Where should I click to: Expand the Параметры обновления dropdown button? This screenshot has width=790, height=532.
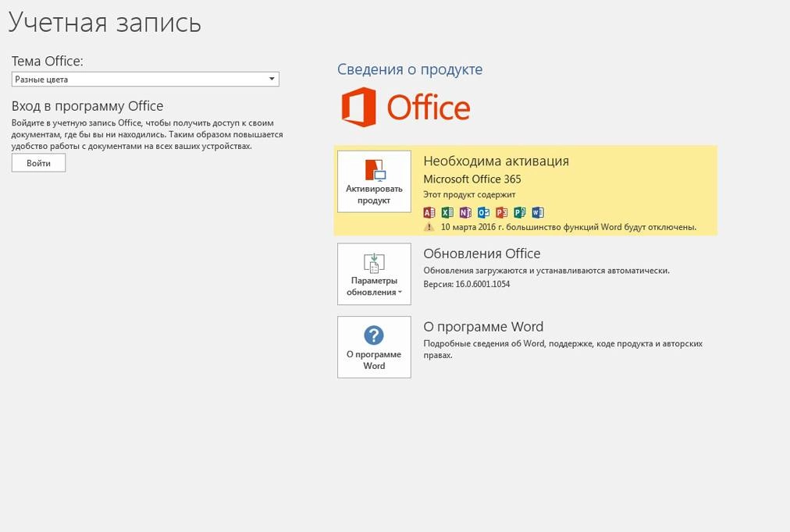click(x=374, y=274)
